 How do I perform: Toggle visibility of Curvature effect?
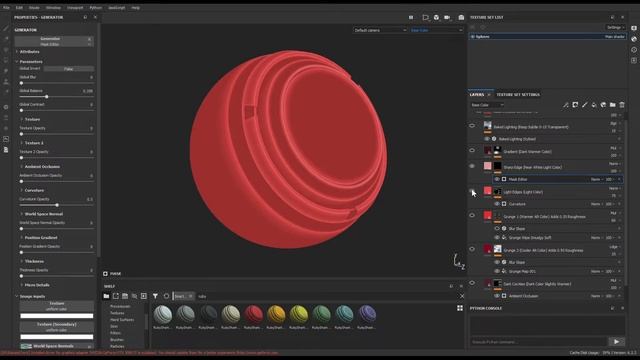pyautogui.click(x=497, y=204)
